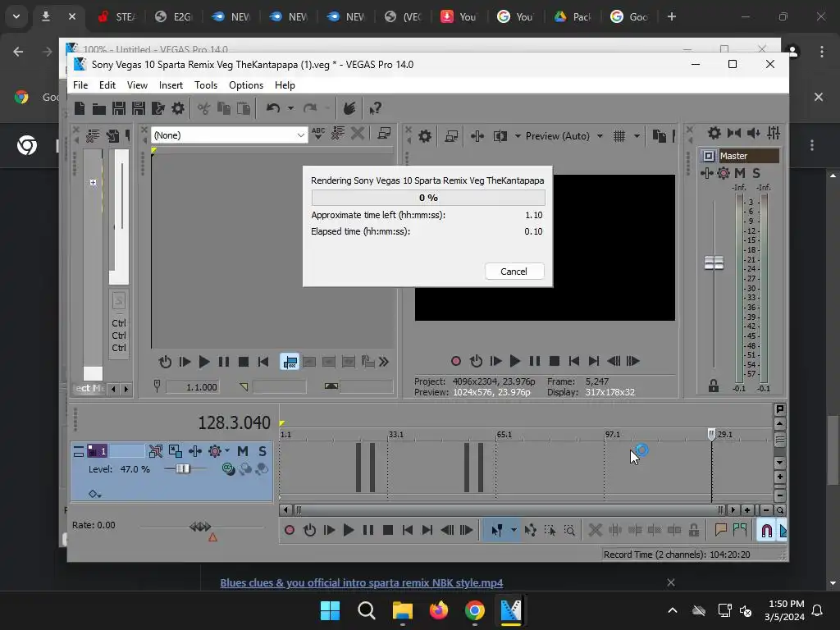
Task: Toggle Mute on track 1
Action: [x=243, y=451]
